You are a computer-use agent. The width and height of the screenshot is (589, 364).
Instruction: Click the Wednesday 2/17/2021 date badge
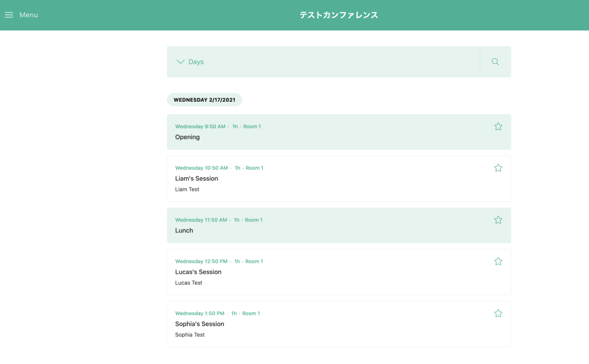[204, 100]
